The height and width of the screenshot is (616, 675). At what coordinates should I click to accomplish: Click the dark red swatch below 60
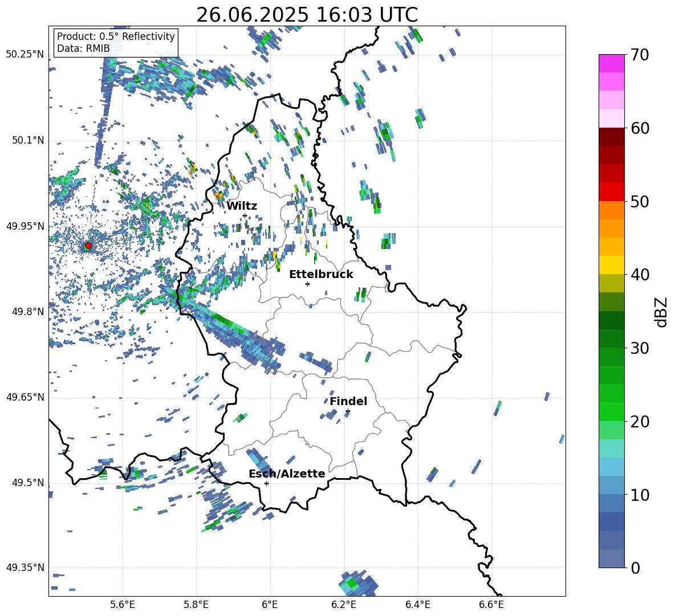pyautogui.click(x=611, y=137)
